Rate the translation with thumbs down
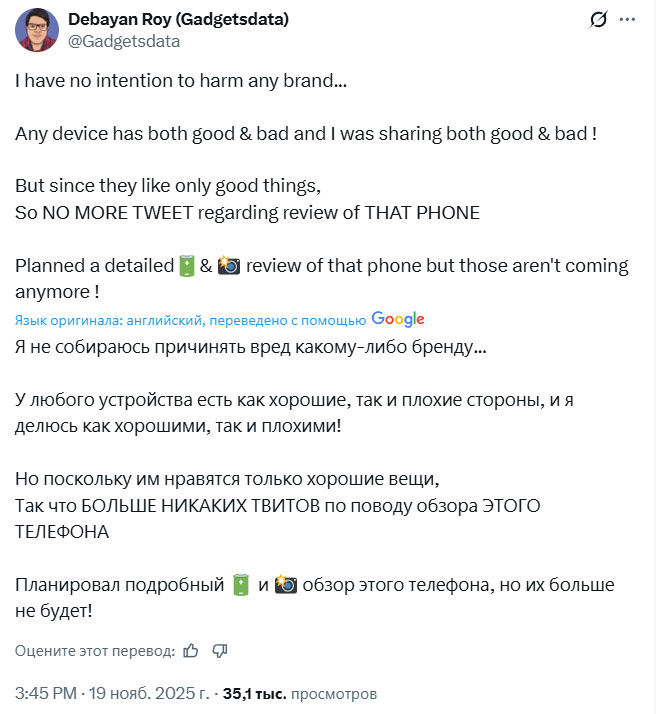 [x=220, y=651]
